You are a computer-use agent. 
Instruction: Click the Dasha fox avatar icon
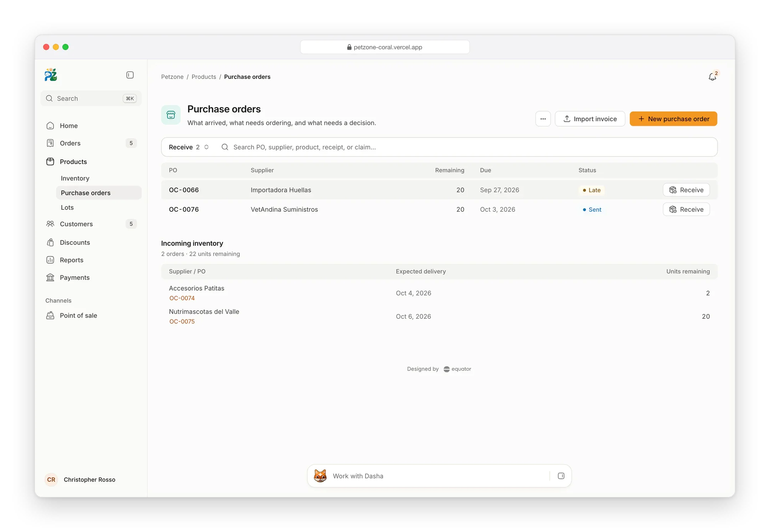pos(320,476)
